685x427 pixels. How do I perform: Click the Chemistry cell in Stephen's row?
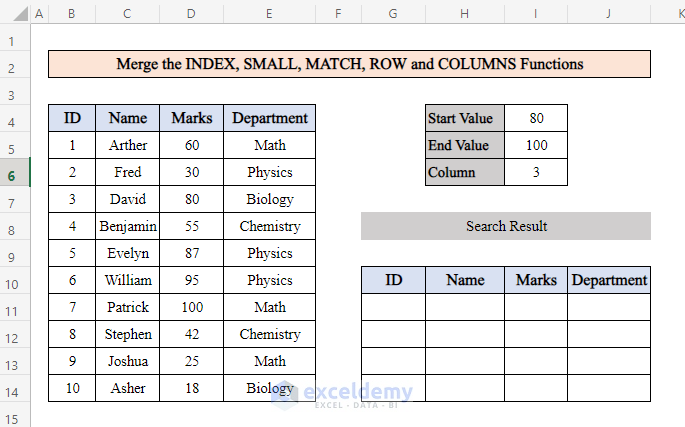(x=269, y=334)
